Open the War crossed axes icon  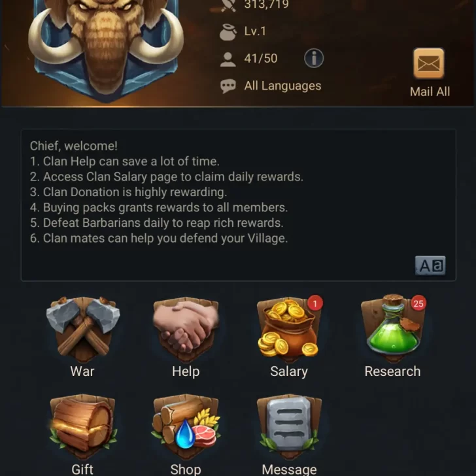point(82,330)
